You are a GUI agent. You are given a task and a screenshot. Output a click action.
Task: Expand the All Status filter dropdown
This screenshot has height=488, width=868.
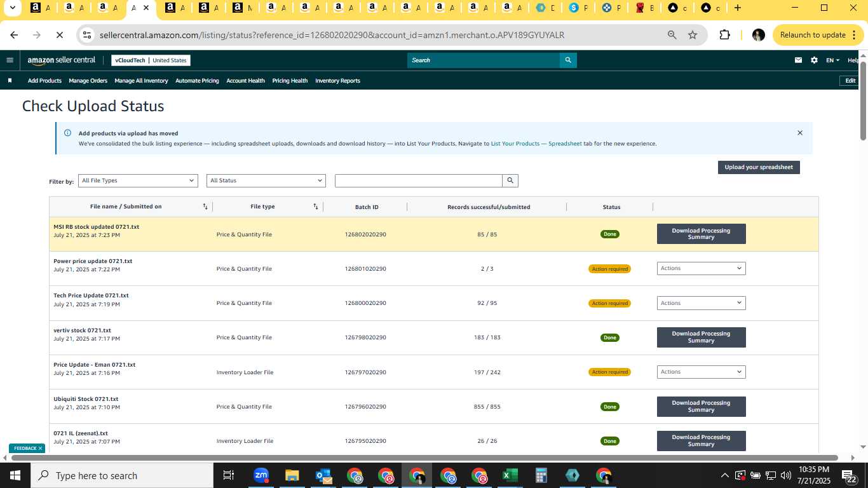(266, 180)
